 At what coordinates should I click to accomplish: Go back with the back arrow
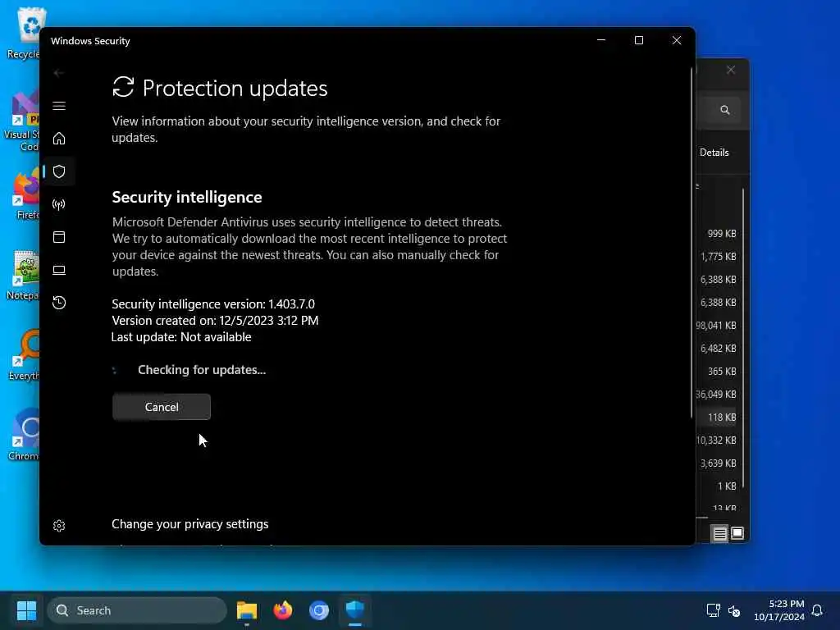59,73
